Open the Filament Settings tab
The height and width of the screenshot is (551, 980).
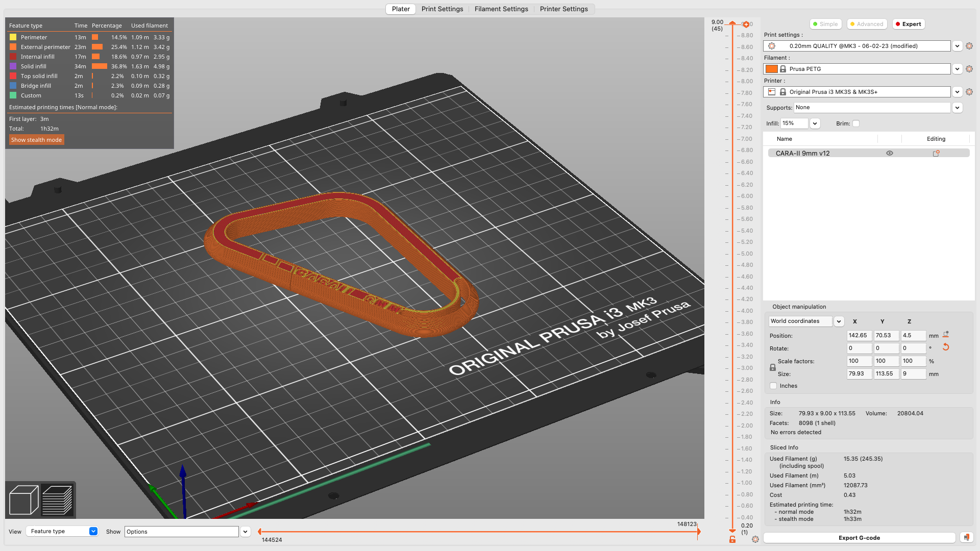tap(501, 9)
